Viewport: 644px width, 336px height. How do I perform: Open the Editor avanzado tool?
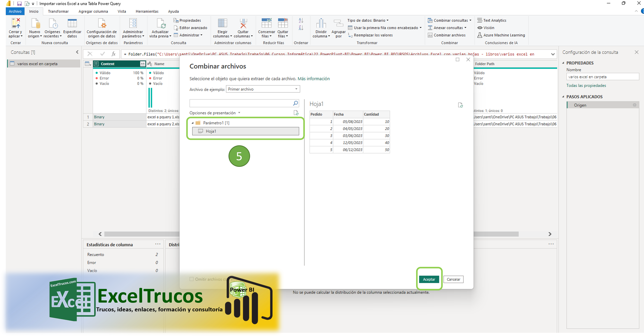[193, 28]
